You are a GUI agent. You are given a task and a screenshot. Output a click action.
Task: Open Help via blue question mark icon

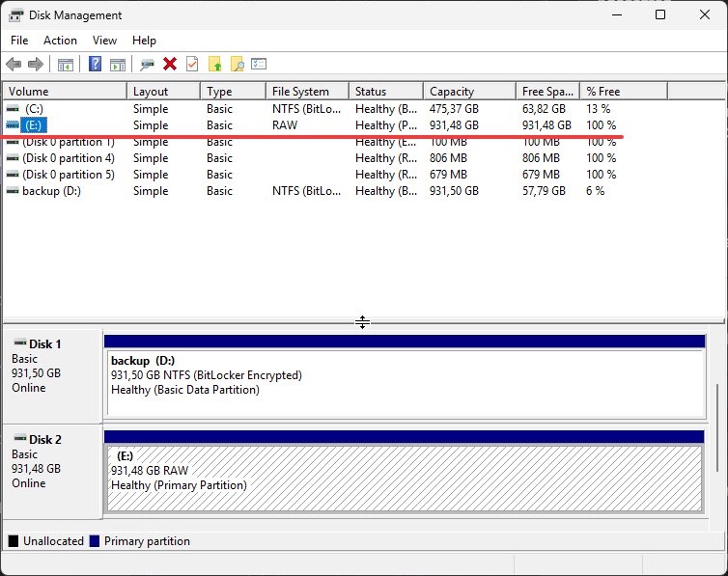[x=96, y=64]
